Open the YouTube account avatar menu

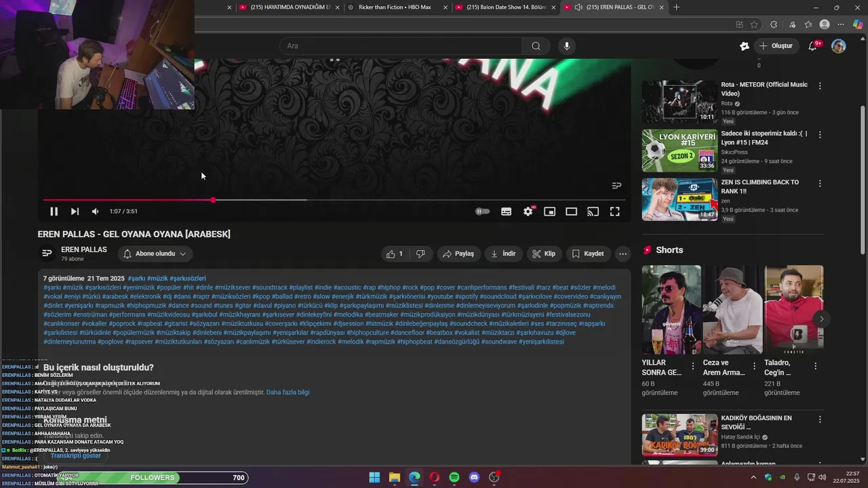pyautogui.click(x=839, y=46)
